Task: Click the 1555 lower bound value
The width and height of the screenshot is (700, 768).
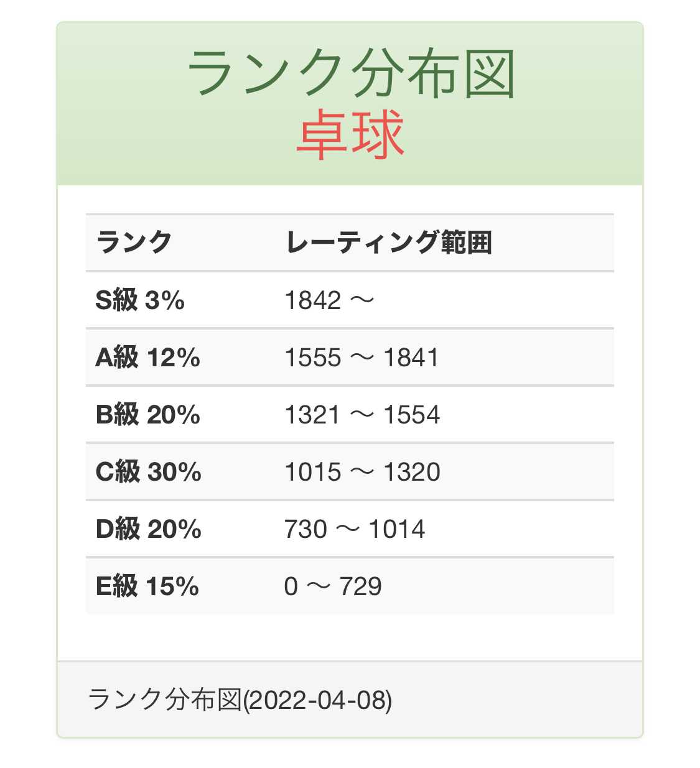Action: pos(313,358)
